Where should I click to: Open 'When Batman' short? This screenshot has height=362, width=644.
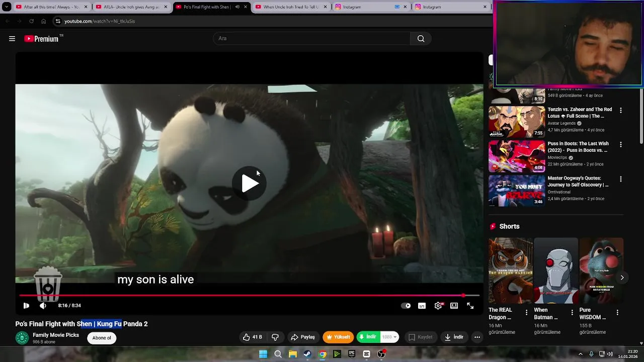[556, 270]
